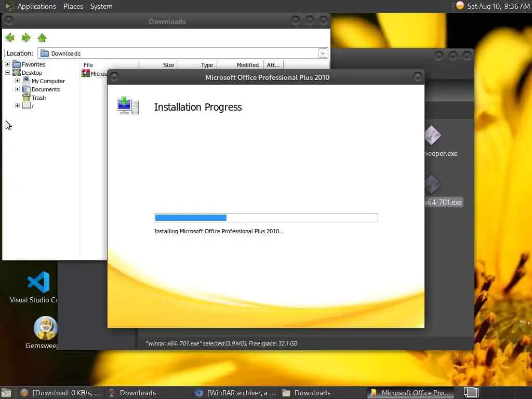Click the green Up arrow in Downloads window

click(42, 37)
